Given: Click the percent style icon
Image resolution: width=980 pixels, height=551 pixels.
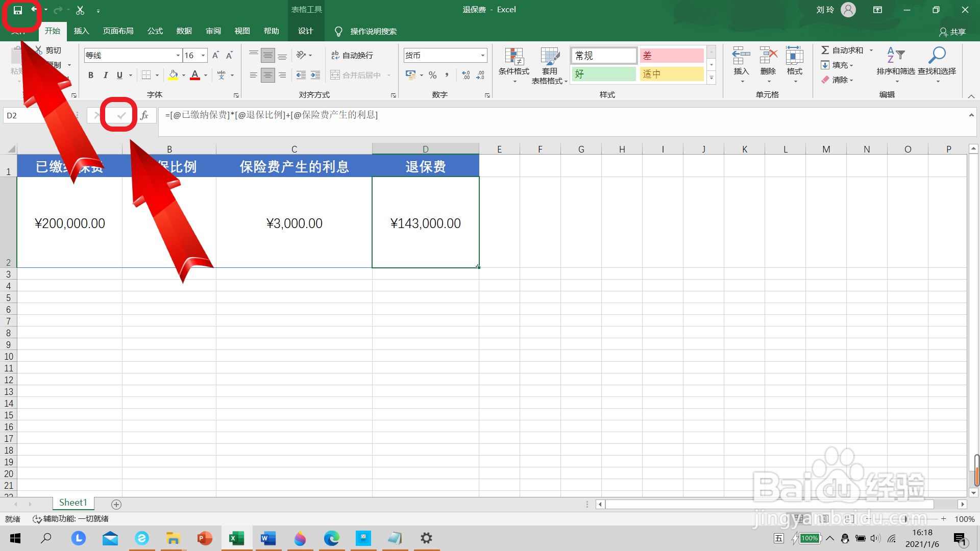Looking at the screenshot, I should point(433,75).
